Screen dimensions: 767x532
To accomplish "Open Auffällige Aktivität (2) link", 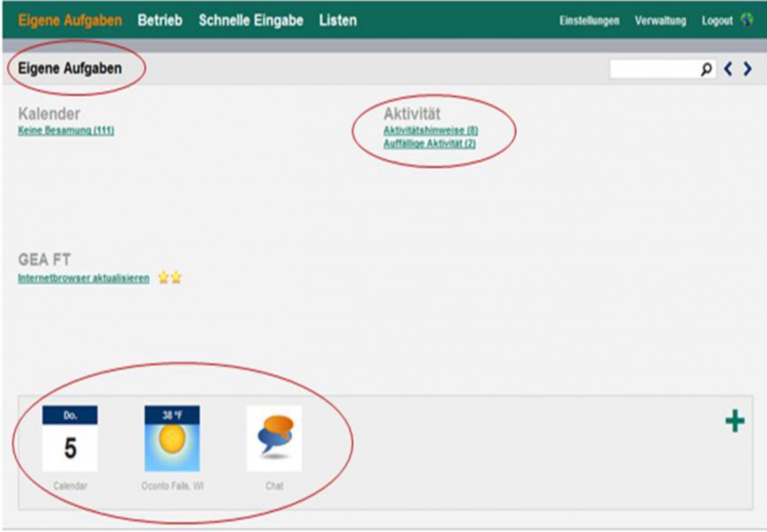I will pyautogui.click(x=429, y=144).
